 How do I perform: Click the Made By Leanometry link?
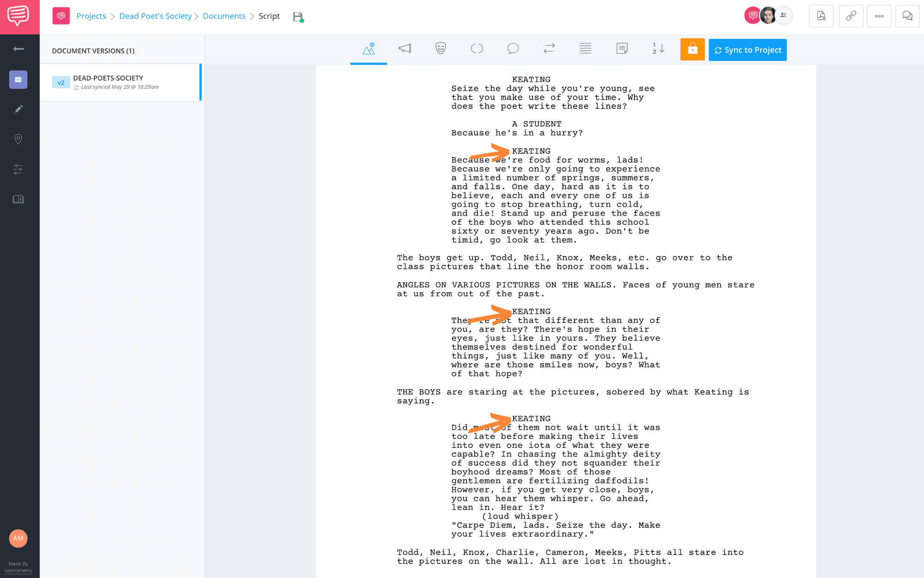[x=18, y=567]
